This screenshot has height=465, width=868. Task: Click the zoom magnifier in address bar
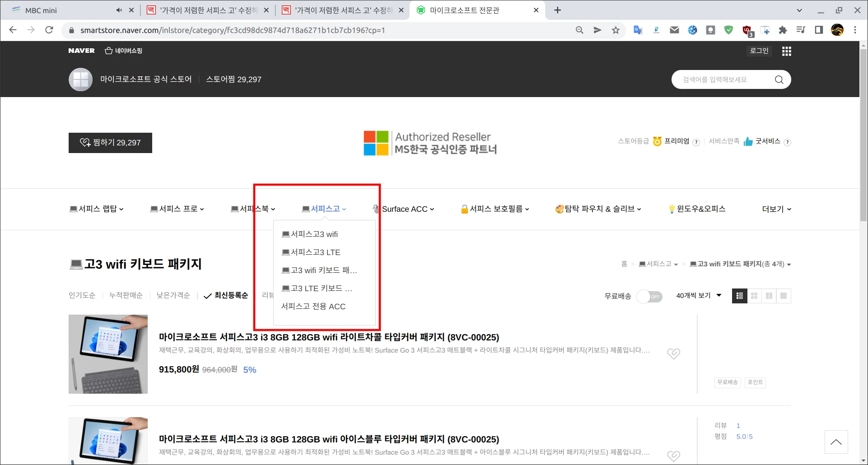(579, 30)
